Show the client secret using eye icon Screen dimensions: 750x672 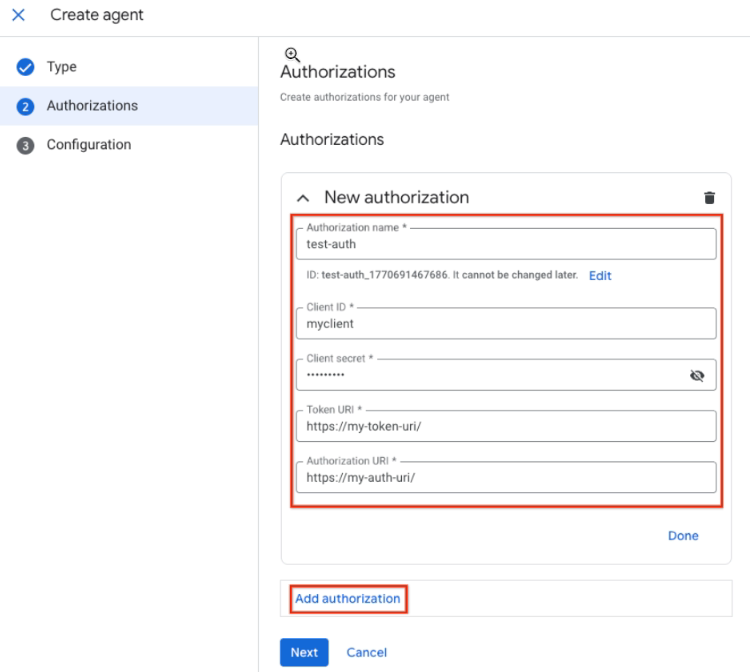(697, 375)
